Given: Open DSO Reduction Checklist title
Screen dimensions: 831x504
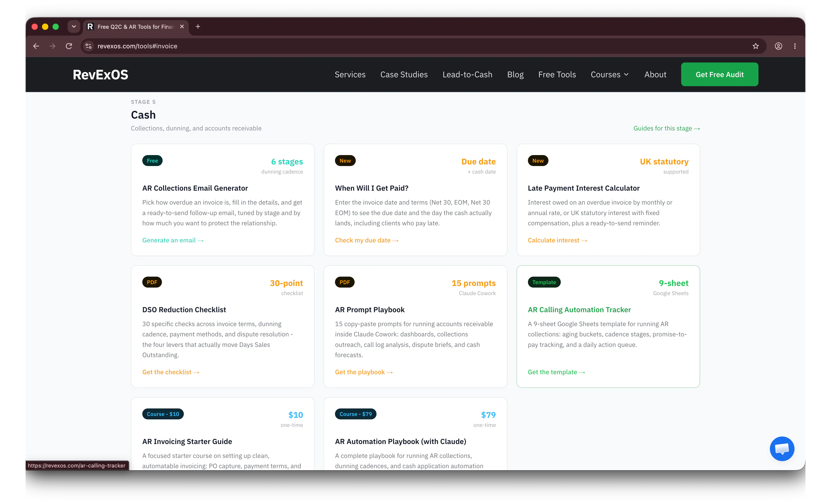Looking at the screenshot, I should point(184,310).
